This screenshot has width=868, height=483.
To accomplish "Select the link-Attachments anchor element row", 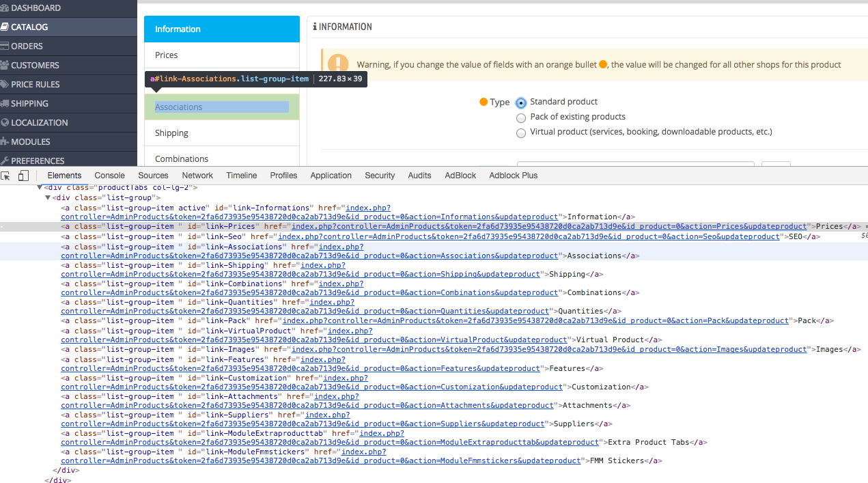I will click(x=434, y=401).
